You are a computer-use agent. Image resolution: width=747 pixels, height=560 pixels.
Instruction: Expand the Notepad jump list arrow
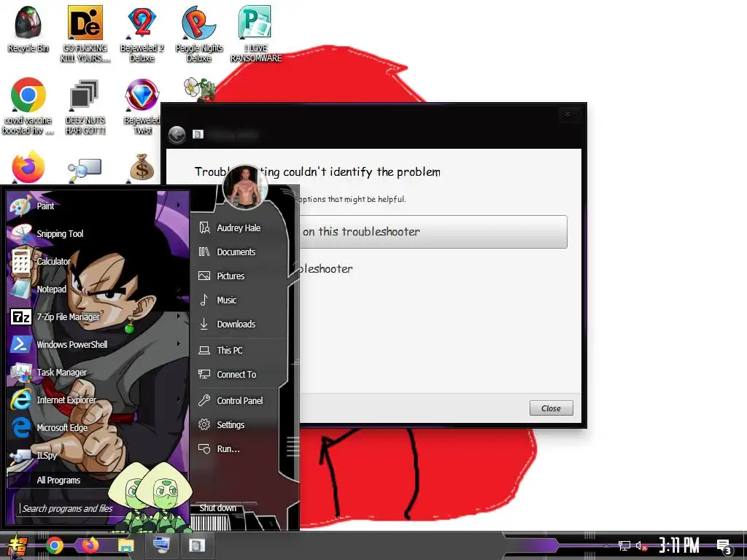179,289
